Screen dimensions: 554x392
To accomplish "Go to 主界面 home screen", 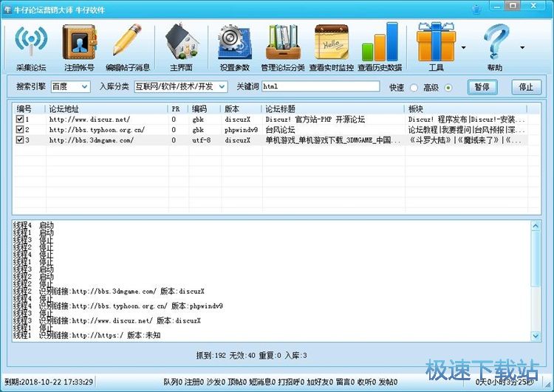I will pyautogui.click(x=181, y=47).
